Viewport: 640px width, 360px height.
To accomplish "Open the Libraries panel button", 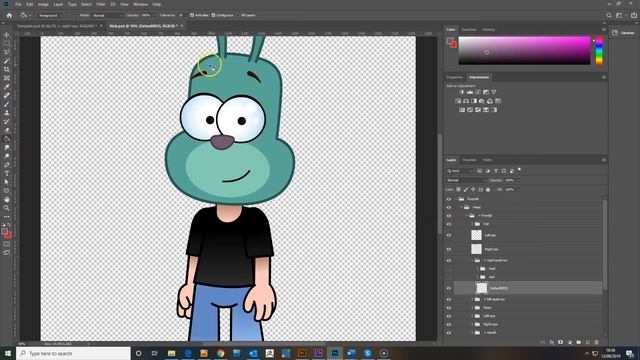I will [623, 33].
